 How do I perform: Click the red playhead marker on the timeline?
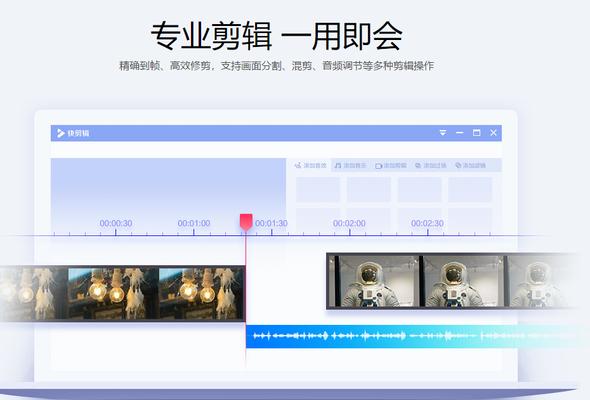(x=246, y=222)
